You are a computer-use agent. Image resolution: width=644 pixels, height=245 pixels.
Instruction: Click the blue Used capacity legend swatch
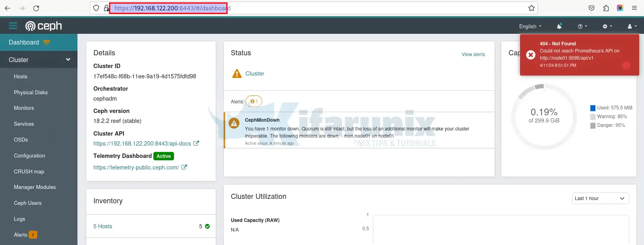(593, 108)
